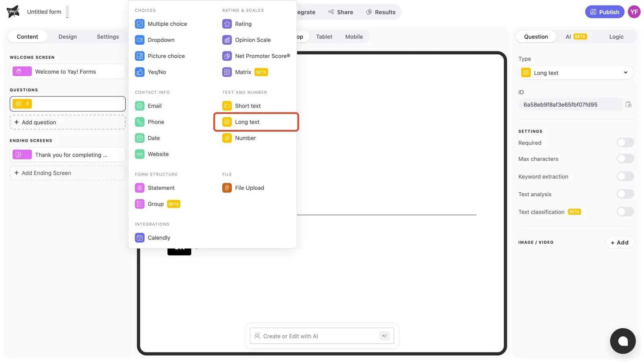644x362 pixels.
Task: Open the Thank you for completing screen
Action: [x=68, y=154]
